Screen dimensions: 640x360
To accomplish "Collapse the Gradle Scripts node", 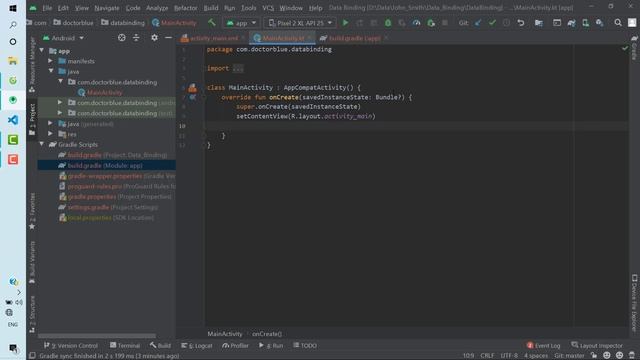I will [42, 144].
